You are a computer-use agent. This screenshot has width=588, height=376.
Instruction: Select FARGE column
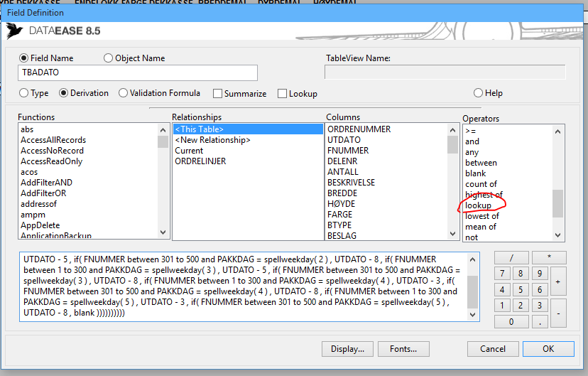click(339, 215)
